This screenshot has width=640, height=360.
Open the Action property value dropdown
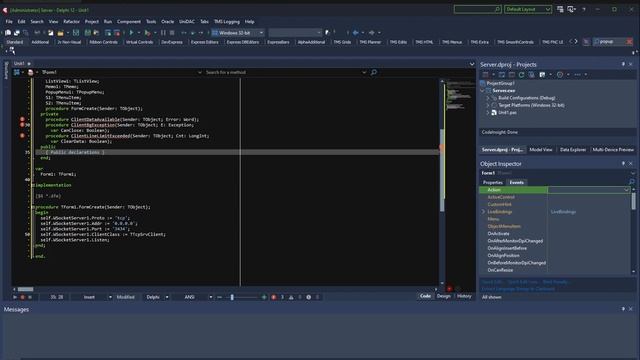coord(626,190)
